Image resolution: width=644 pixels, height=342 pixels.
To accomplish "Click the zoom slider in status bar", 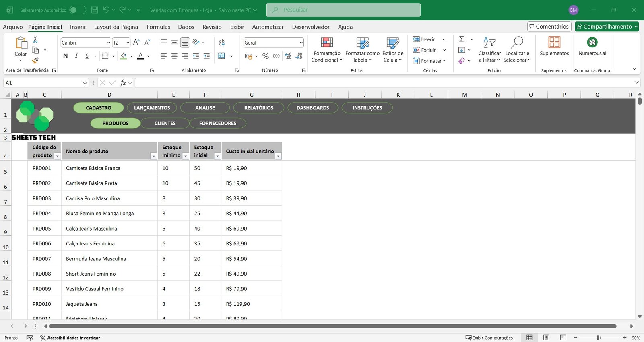I will click(x=599, y=338).
